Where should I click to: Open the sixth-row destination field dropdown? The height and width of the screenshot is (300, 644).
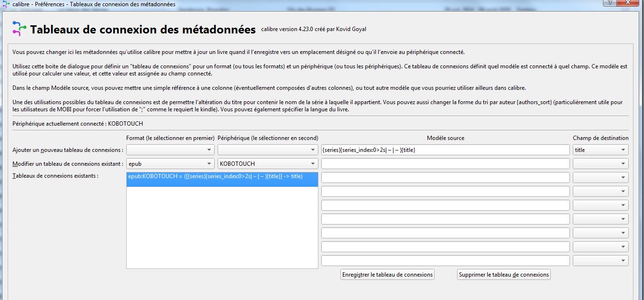600,219
